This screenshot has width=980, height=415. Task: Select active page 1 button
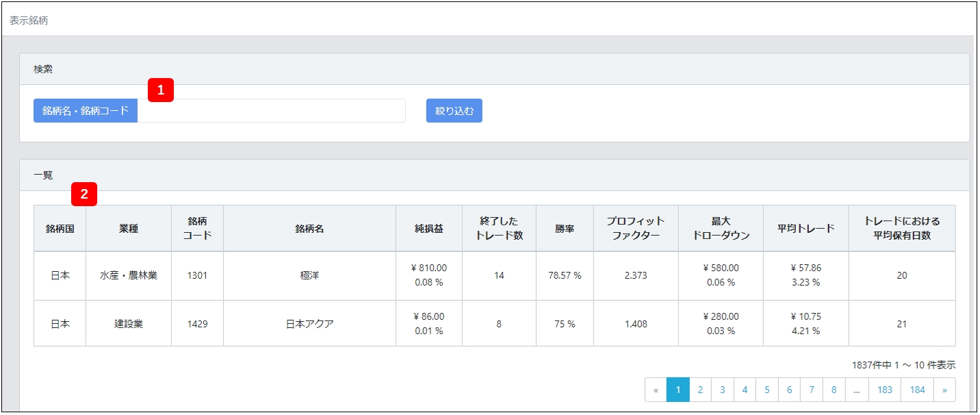(678, 390)
